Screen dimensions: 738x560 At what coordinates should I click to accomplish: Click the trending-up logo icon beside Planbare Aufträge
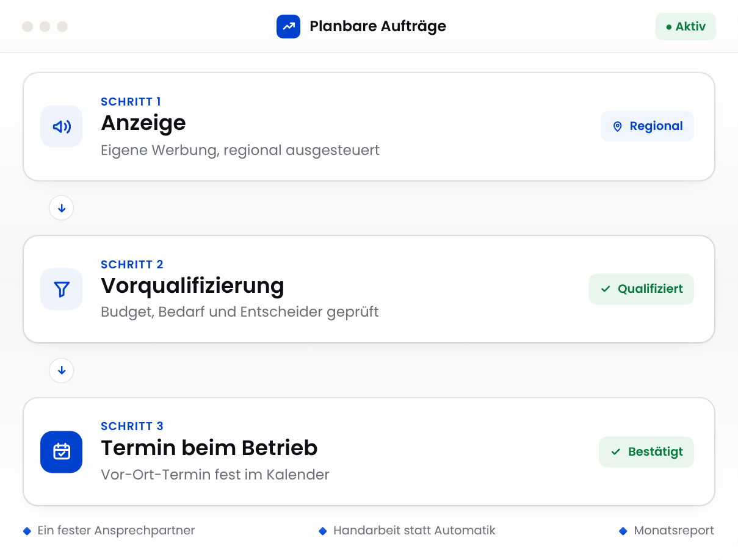[288, 27]
